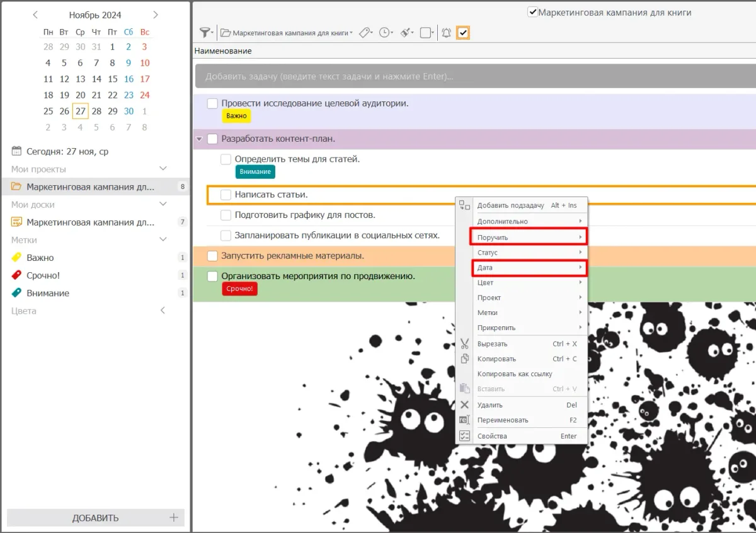Click the tag (labels) toolbar icon
Image resolution: width=756 pixels, height=533 pixels.
pyautogui.click(x=365, y=33)
